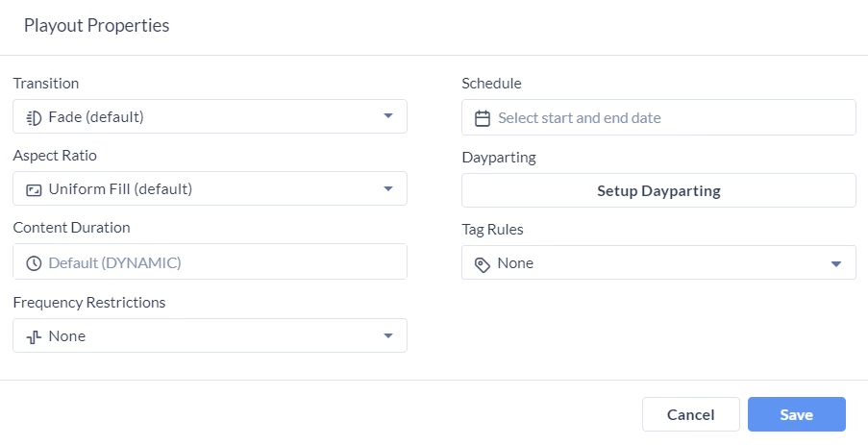The height and width of the screenshot is (445, 868).
Task: Focus the Content Duration input field
Action: coord(210,261)
